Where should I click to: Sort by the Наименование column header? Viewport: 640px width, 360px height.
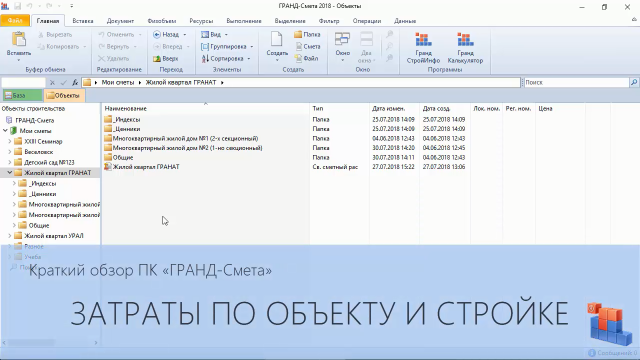click(206, 109)
